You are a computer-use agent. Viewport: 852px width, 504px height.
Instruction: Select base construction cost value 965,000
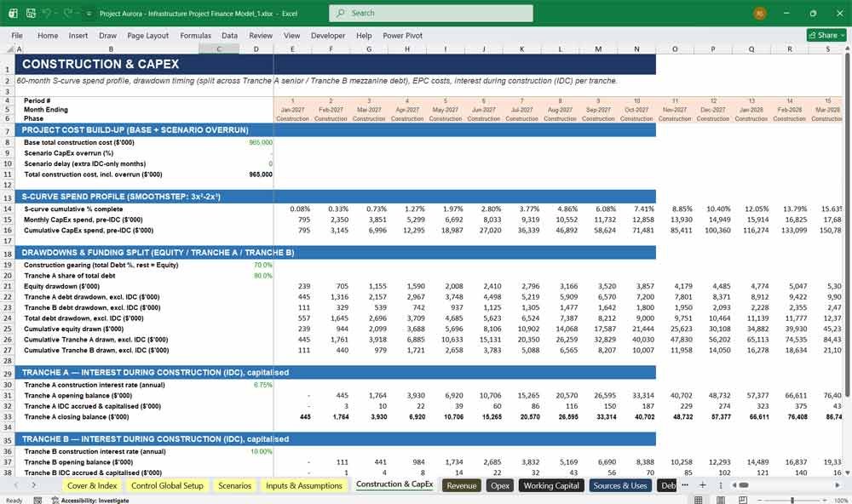tap(256, 142)
